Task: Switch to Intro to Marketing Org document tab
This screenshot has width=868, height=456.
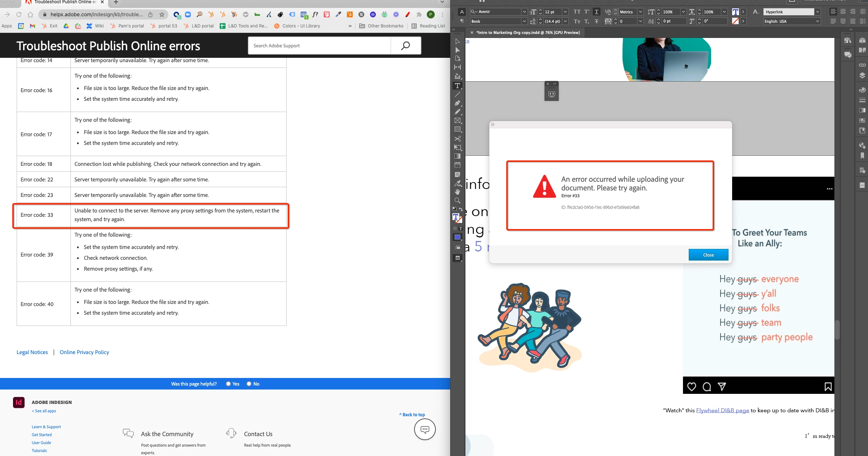Action: pyautogui.click(x=528, y=33)
